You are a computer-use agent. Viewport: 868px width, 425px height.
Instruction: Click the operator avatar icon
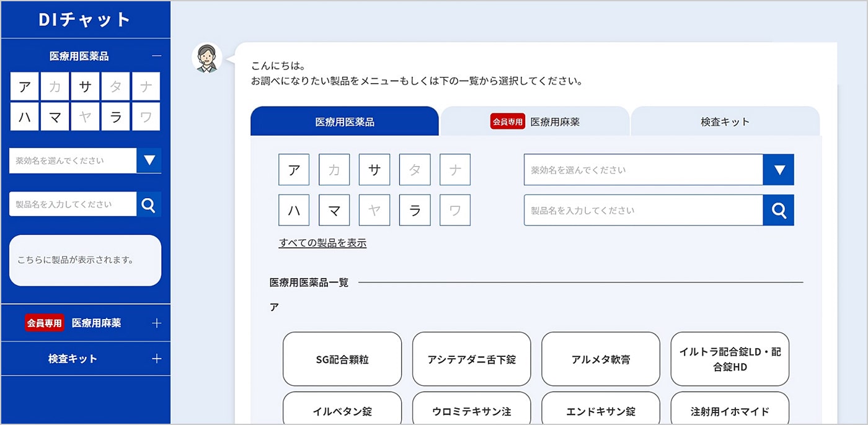pyautogui.click(x=206, y=58)
